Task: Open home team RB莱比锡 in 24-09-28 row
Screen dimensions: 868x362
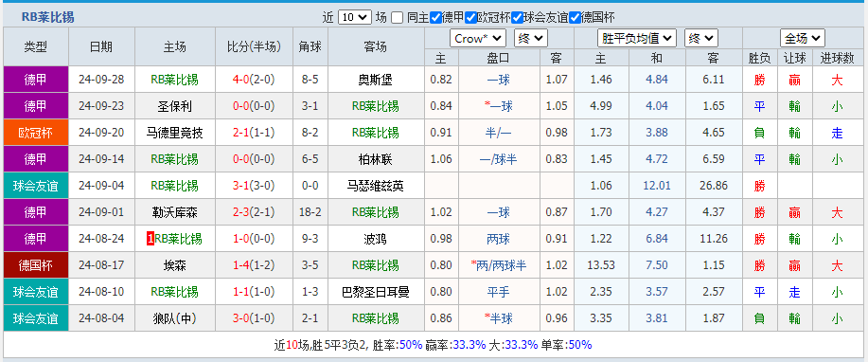Action: pos(174,80)
